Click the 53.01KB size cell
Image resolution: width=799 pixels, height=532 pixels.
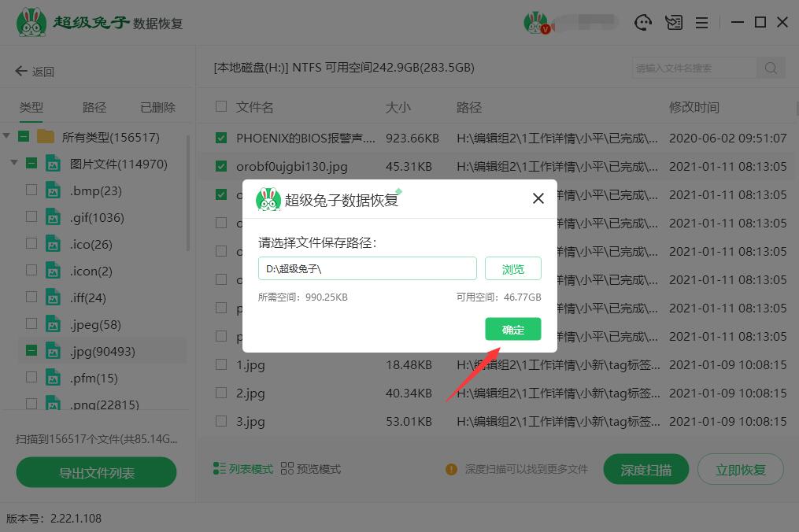(x=409, y=421)
